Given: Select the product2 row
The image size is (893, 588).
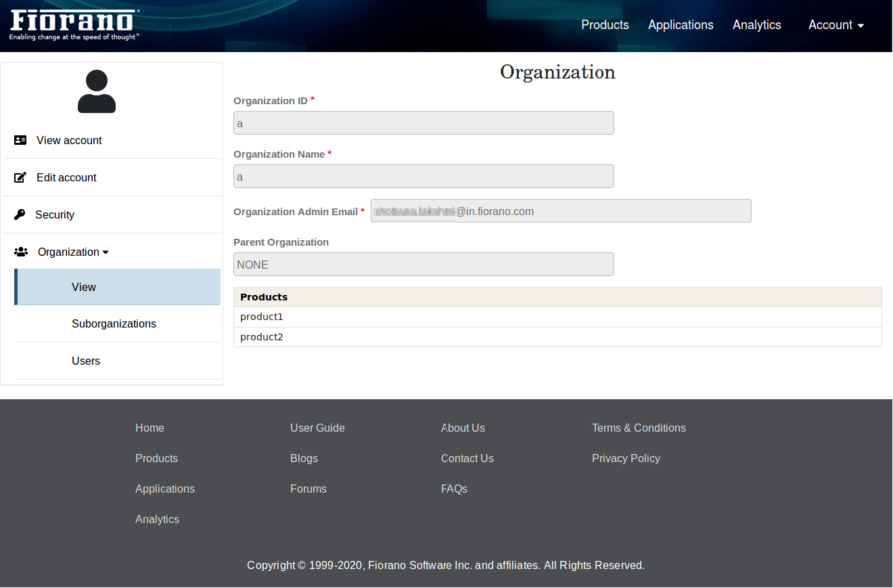Looking at the screenshot, I should (x=557, y=337).
